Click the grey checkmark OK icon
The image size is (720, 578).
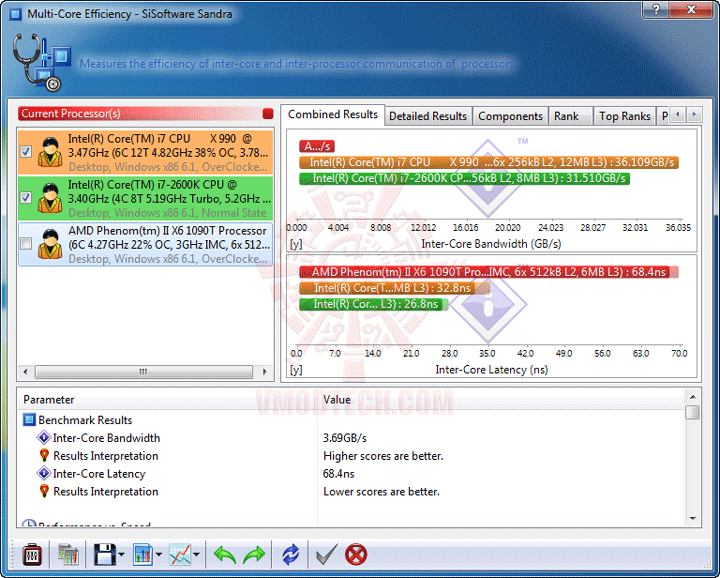(327, 554)
